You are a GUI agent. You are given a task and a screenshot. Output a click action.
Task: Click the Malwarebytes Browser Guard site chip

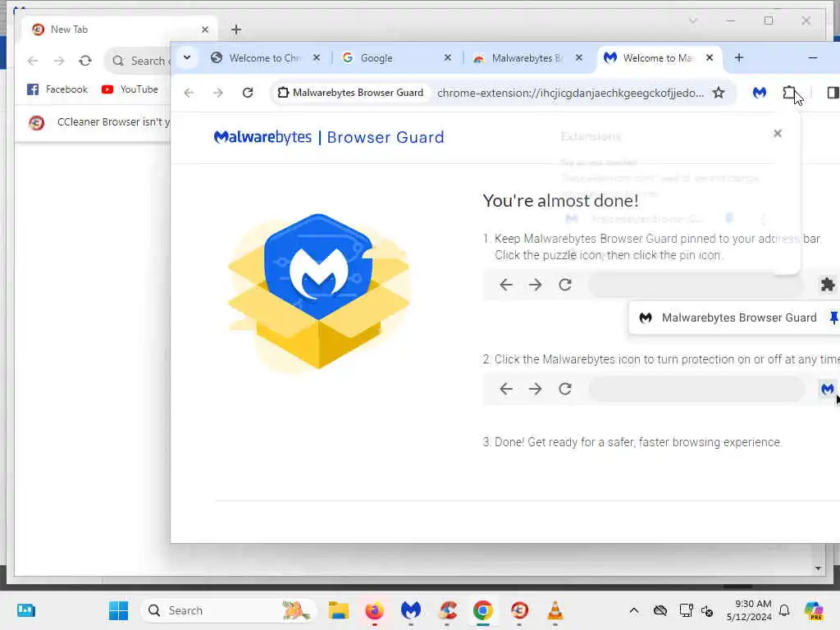(x=351, y=93)
